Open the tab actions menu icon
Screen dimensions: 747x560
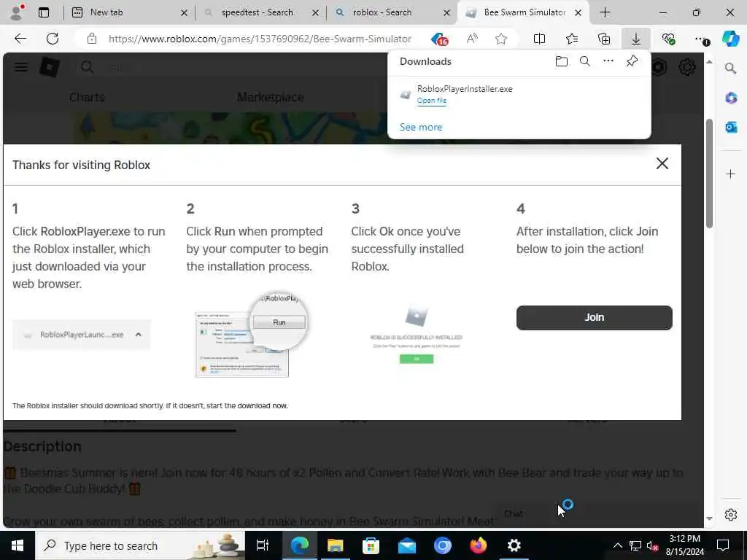pos(43,12)
